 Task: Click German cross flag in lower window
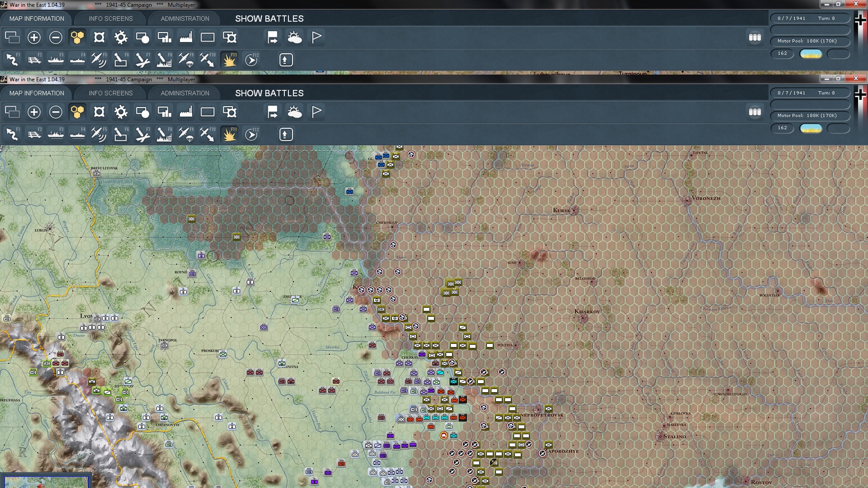click(x=860, y=94)
